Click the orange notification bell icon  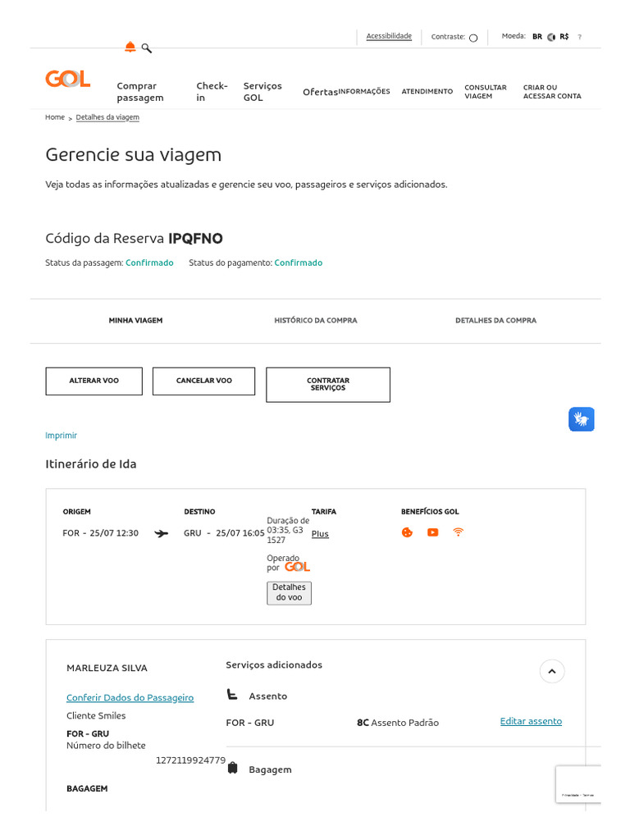130,47
